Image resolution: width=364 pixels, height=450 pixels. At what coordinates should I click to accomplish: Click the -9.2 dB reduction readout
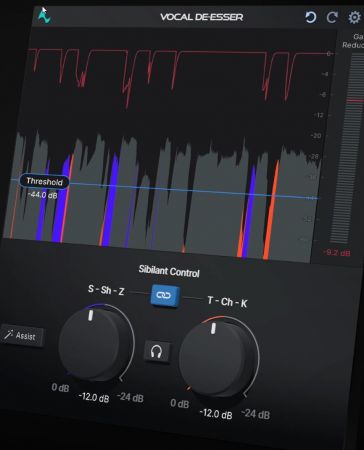(337, 253)
